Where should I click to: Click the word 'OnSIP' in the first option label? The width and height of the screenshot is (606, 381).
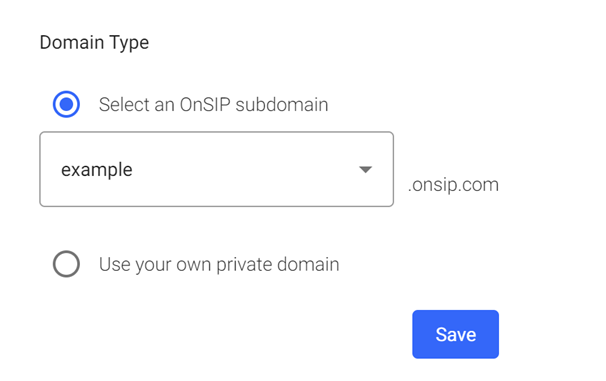click(205, 104)
